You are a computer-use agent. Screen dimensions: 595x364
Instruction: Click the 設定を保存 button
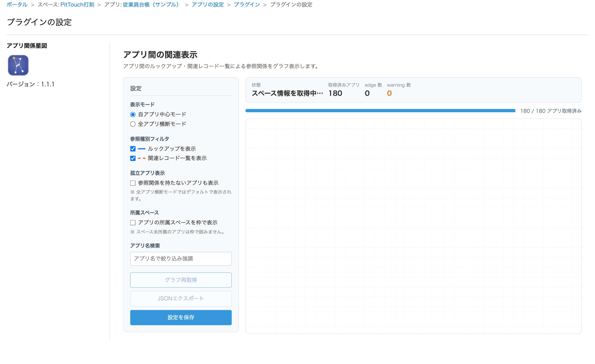(181, 318)
